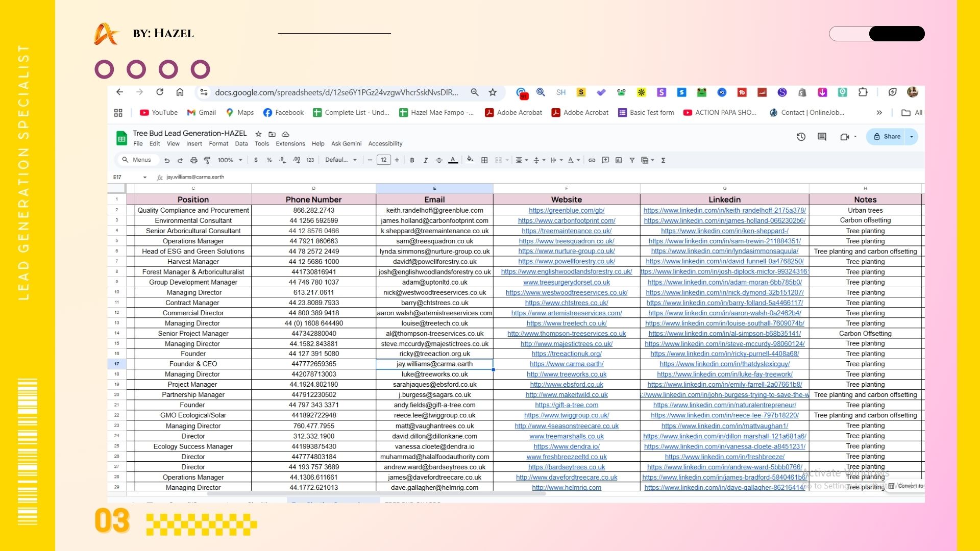Toggle bold formatting
The height and width of the screenshot is (551, 980).
[412, 160]
